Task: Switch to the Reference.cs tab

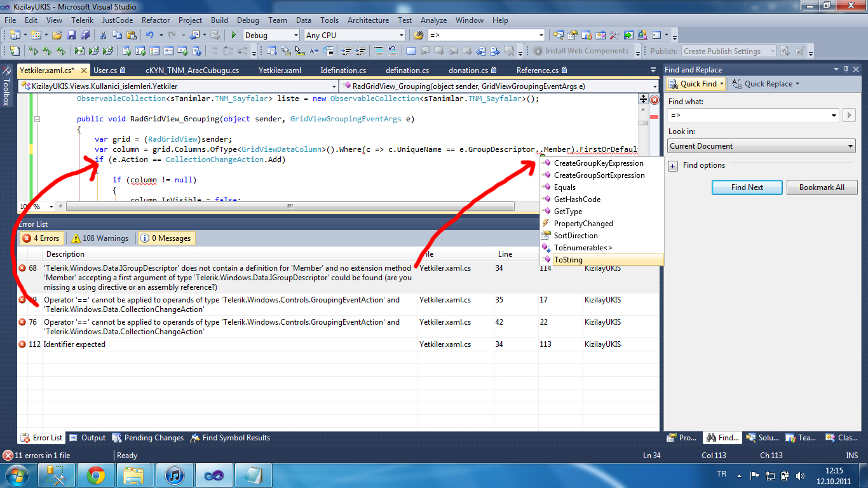Action: (537, 71)
